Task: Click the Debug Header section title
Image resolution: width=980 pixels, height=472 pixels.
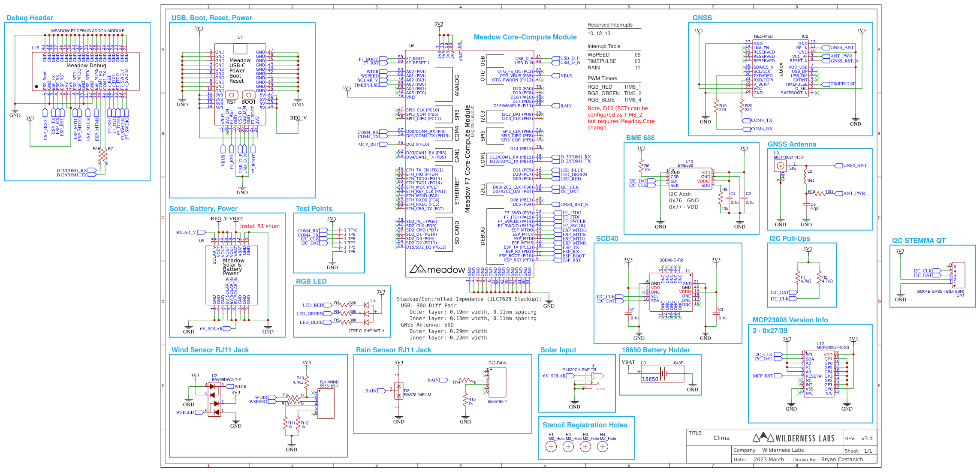Action: pyautogui.click(x=30, y=18)
